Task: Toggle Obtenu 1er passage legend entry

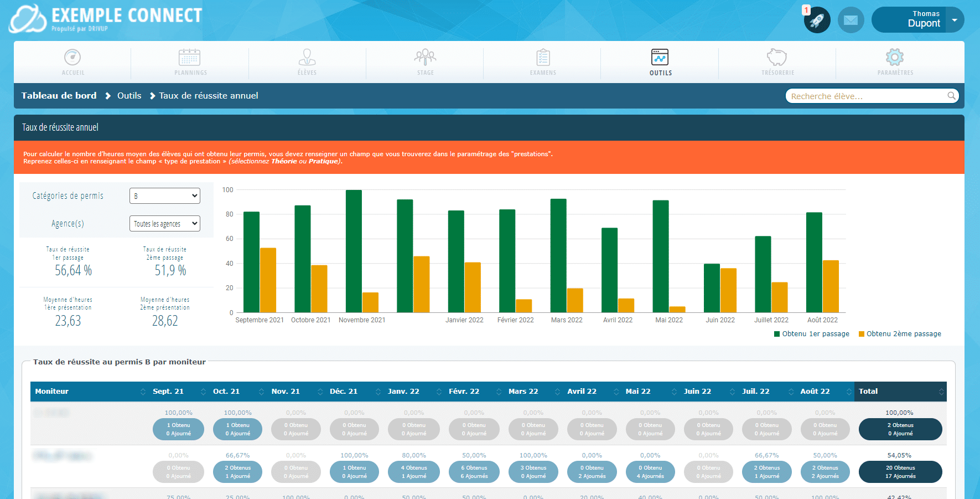Action: click(812, 334)
